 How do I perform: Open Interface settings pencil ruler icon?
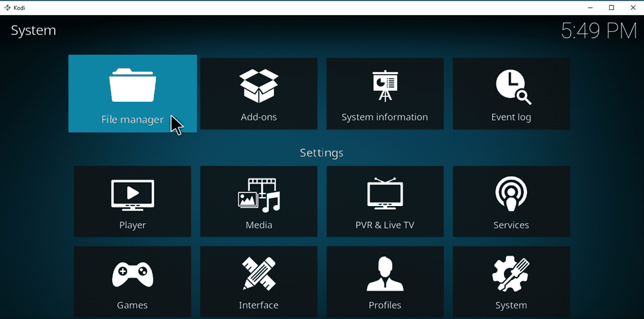(259, 273)
